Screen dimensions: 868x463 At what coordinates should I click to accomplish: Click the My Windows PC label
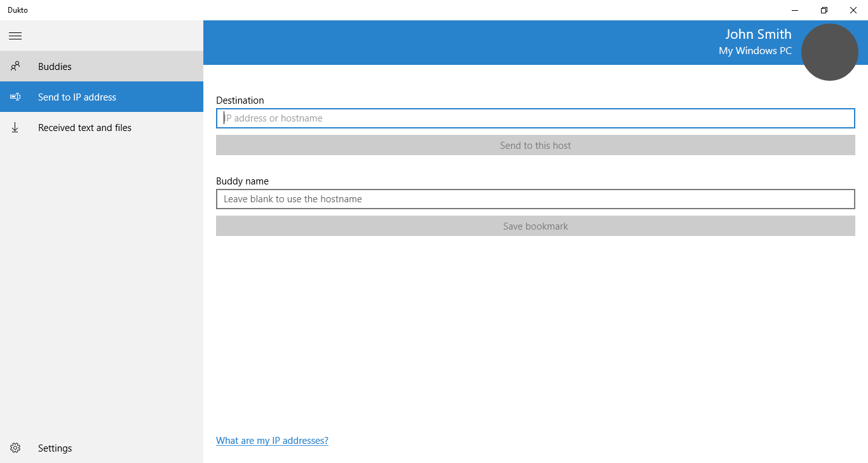[756, 51]
